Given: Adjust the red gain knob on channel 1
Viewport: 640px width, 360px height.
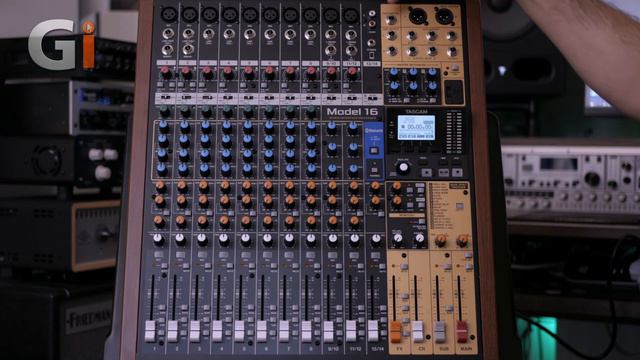Looking at the screenshot, I should click(165, 73).
